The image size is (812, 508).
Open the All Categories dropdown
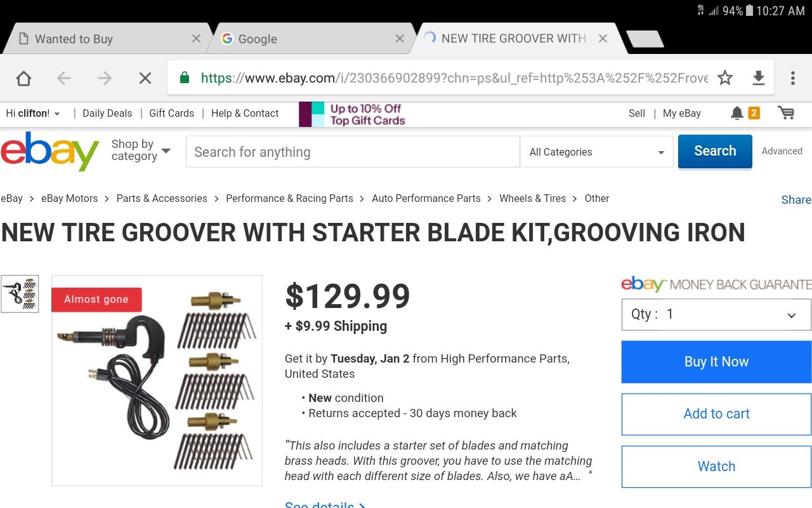click(x=596, y=152)
